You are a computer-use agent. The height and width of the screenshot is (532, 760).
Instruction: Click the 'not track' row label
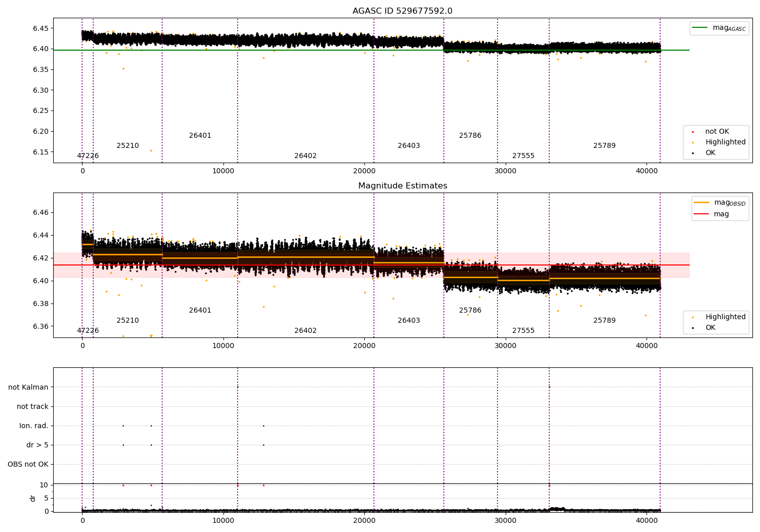point(32,407)
